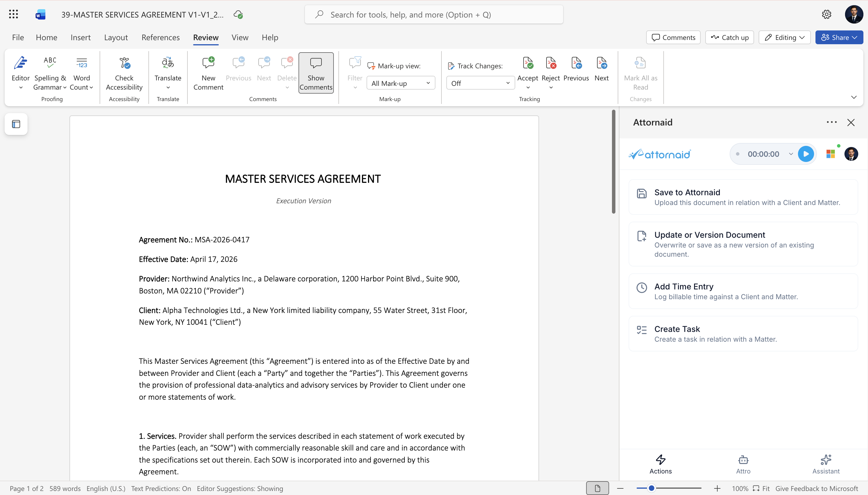
Task: Switch to Attro tab
Action: (743, 464)
